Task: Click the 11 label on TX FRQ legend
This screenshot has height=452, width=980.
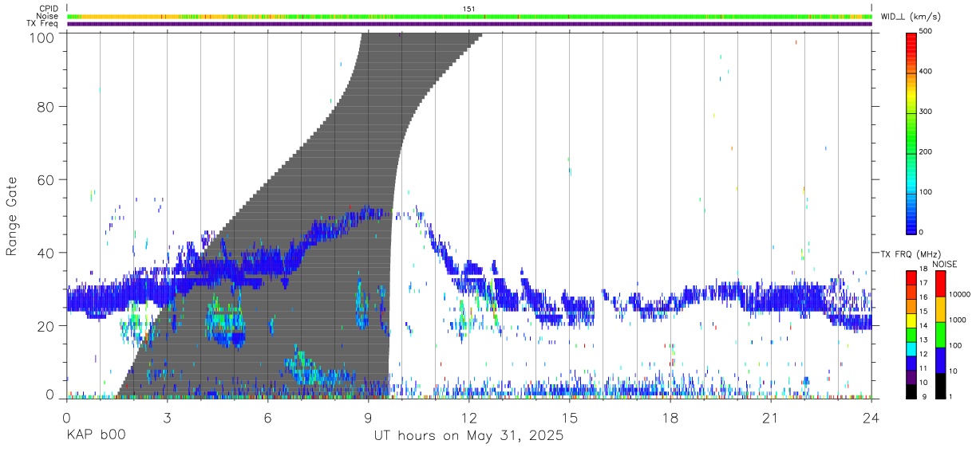Action: coord(923,368)
